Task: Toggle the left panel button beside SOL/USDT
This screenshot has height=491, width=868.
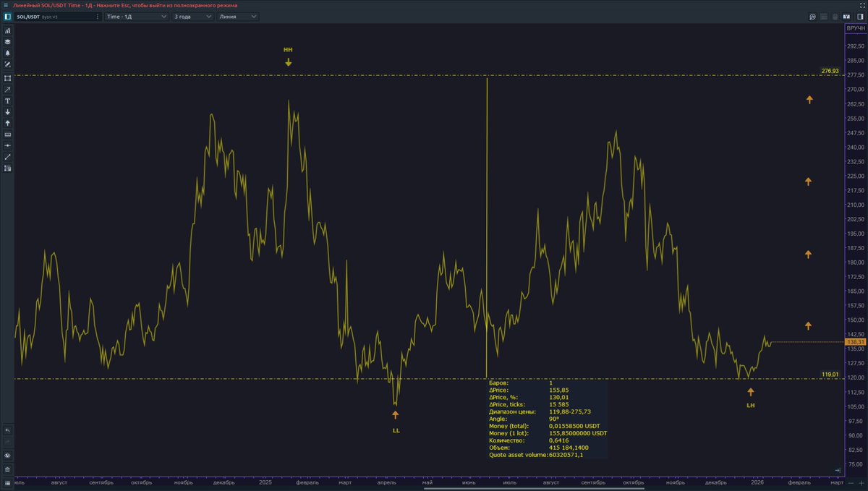Action: [7, 16]
